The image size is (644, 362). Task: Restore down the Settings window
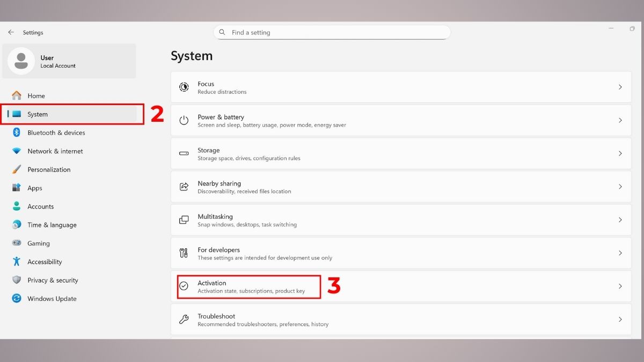point(632,28)
